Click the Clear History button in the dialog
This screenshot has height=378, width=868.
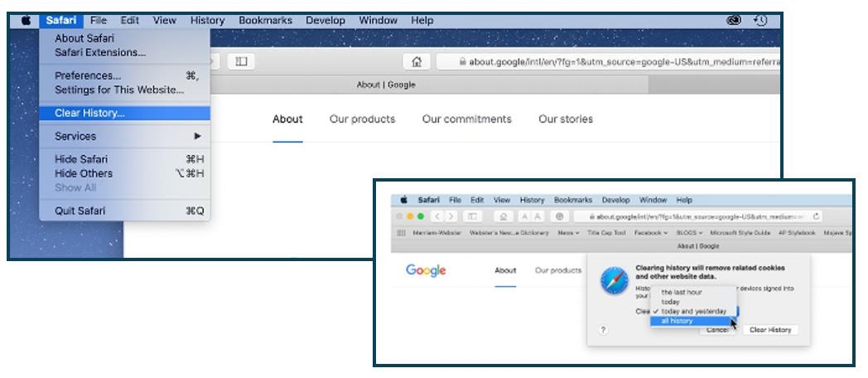point(770,330)
